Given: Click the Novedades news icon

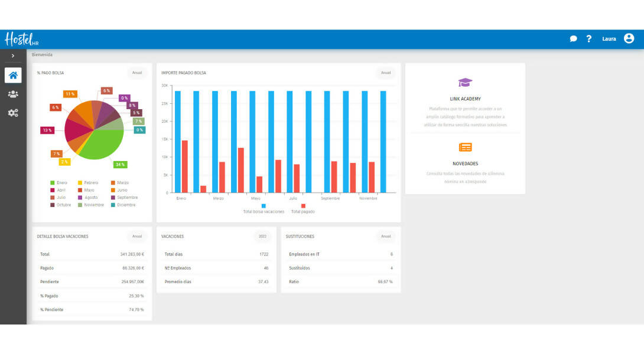Looking at the screenshot, I should click(465, 147).
